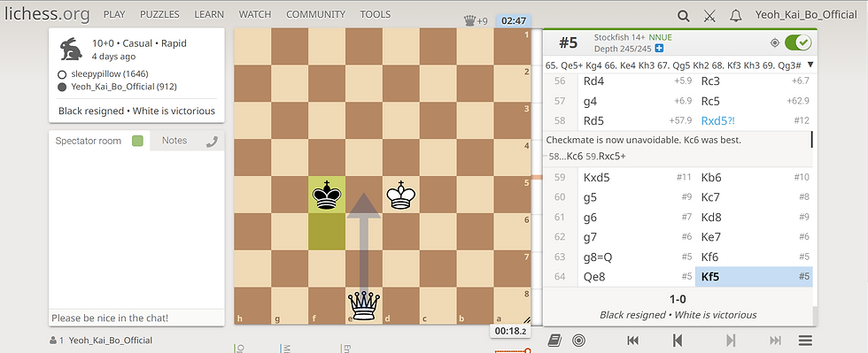
Task: Switch to the Notes tab
Action: (174, 141)
